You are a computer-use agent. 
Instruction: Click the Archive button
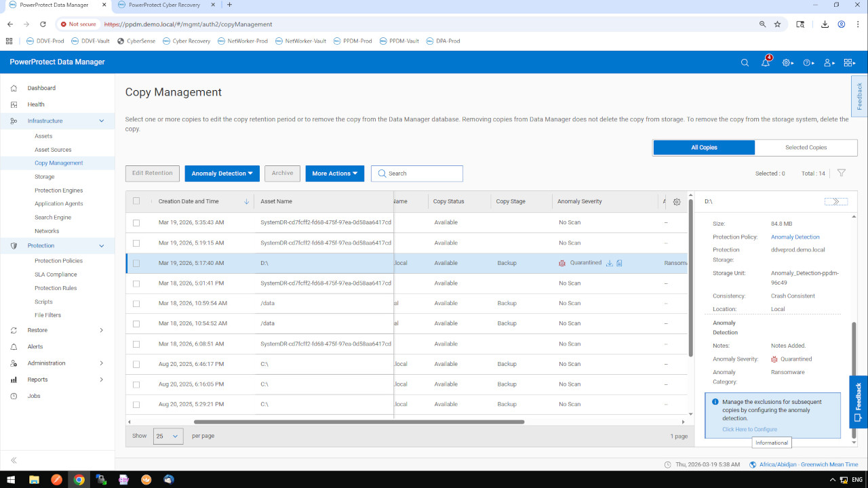point(283,173)
